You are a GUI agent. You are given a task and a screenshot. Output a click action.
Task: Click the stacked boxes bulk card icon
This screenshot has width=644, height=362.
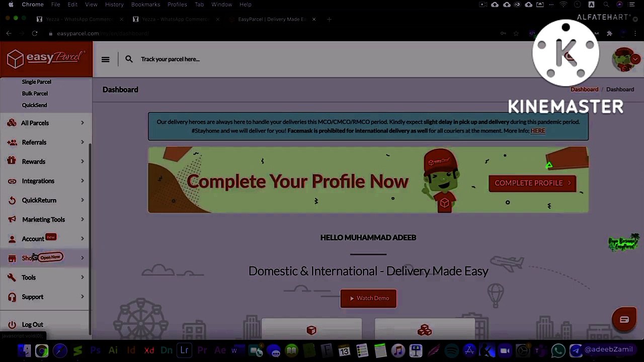tap(425, 330)
